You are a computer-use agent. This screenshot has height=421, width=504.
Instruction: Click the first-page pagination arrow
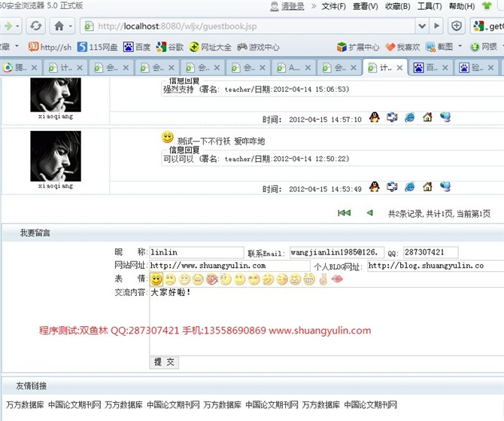(x=344, y=212)
